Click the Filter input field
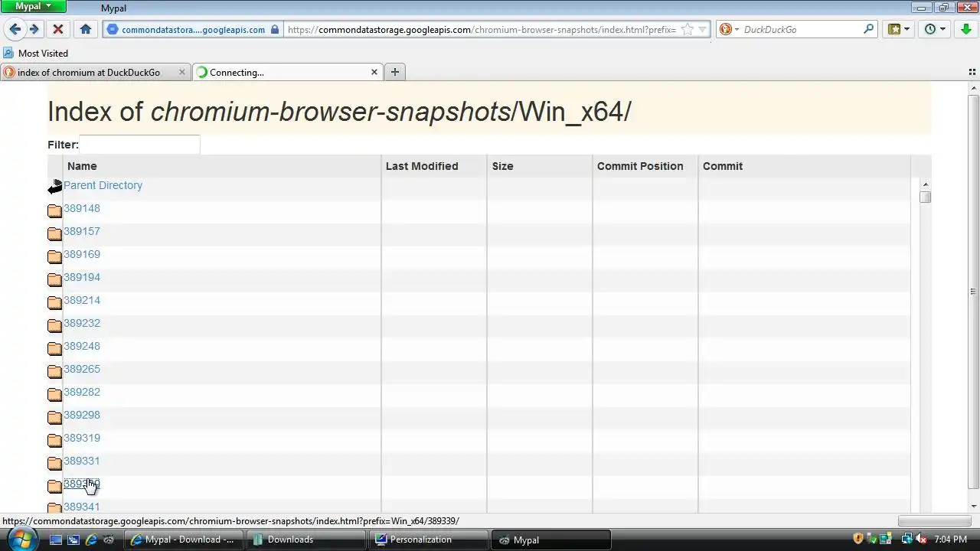The height and width of the screenshot is (551, 980). coord(139,145)
